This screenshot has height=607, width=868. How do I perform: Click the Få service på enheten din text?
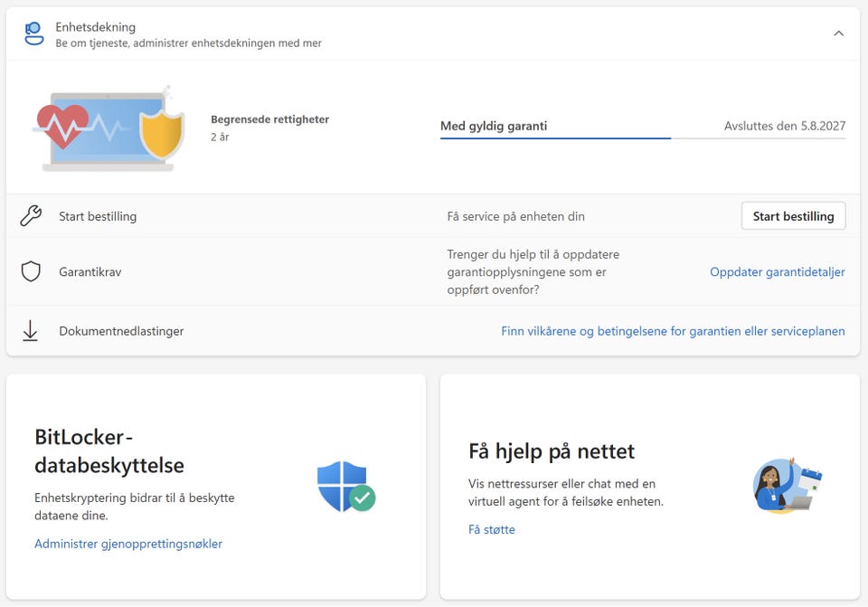(x=516, y=216)
